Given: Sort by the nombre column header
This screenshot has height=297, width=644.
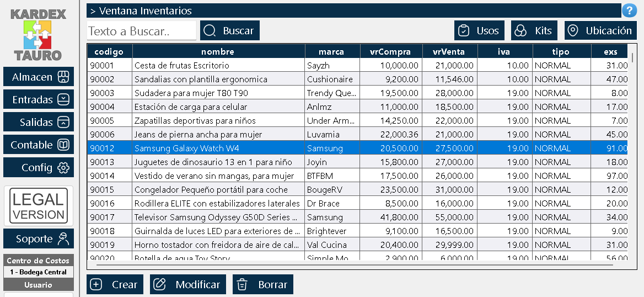Looking at the screenshot, I should 218,51.
